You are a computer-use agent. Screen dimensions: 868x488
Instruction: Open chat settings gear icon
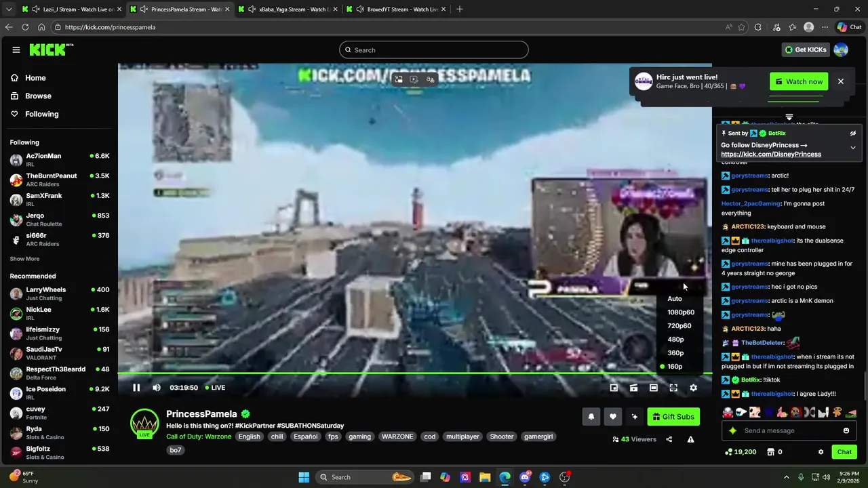point(821,452)
